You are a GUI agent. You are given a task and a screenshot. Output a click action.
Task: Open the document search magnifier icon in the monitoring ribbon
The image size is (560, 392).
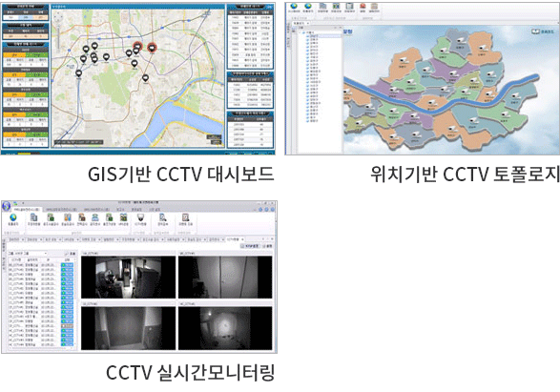coord(163,217)
